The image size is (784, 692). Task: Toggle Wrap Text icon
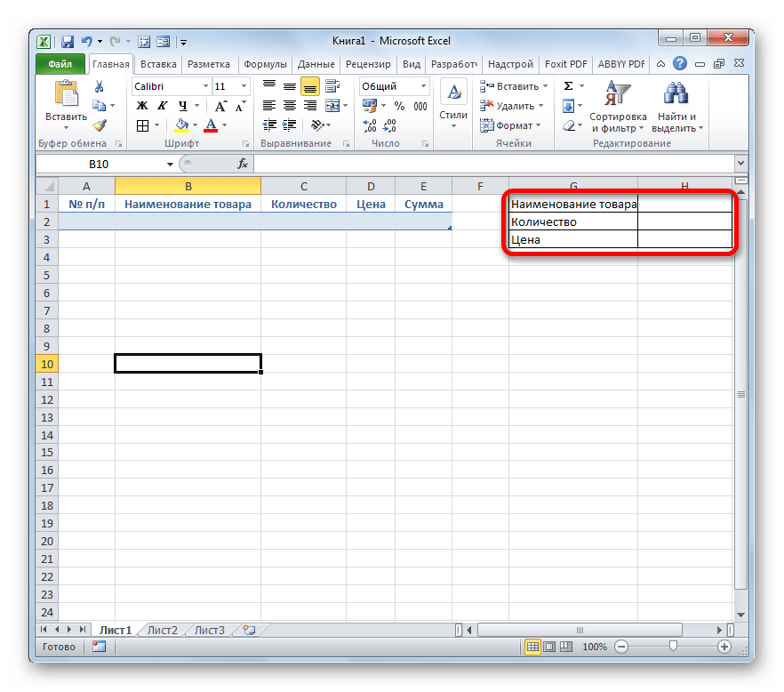332,86
